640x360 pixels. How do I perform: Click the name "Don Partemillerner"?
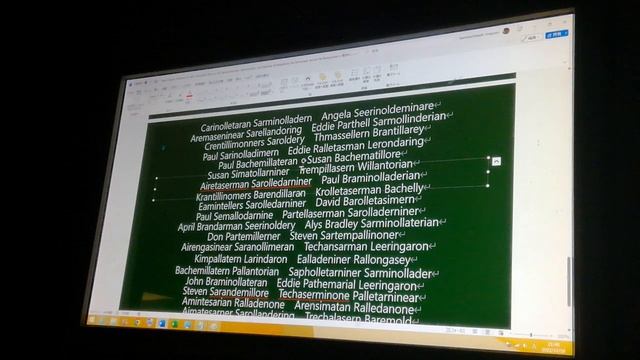point(243,237)
